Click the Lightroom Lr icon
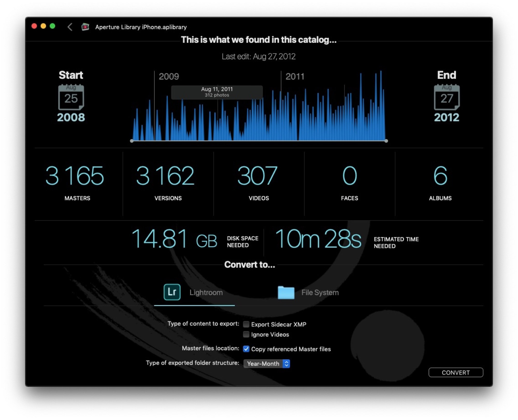The width and height of the screenshot is (518, 420). point(172,292)
